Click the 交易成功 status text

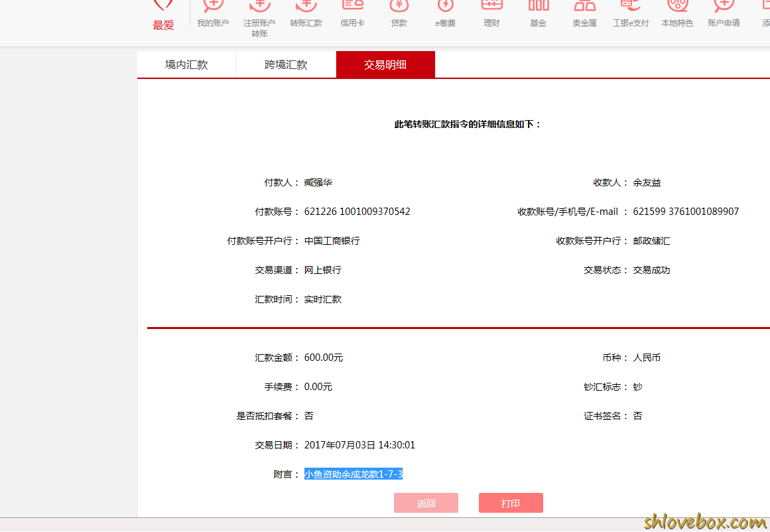[x=651, y=270]
